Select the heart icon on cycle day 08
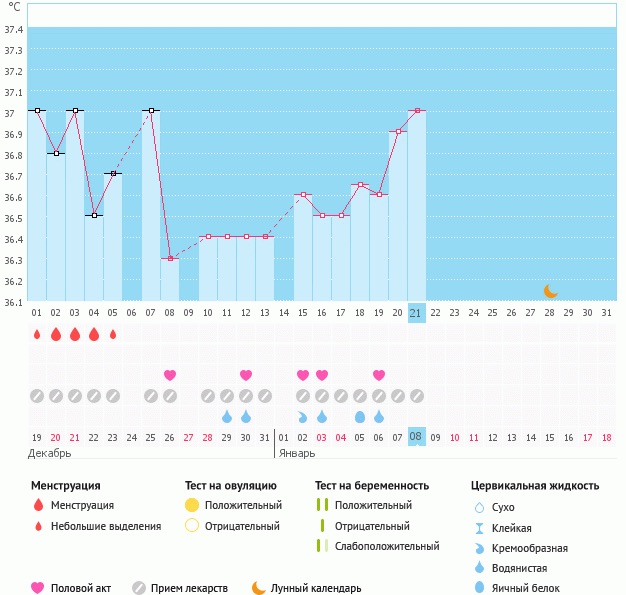The height and width of the screenshot is (595, 626). pos(170,375)
